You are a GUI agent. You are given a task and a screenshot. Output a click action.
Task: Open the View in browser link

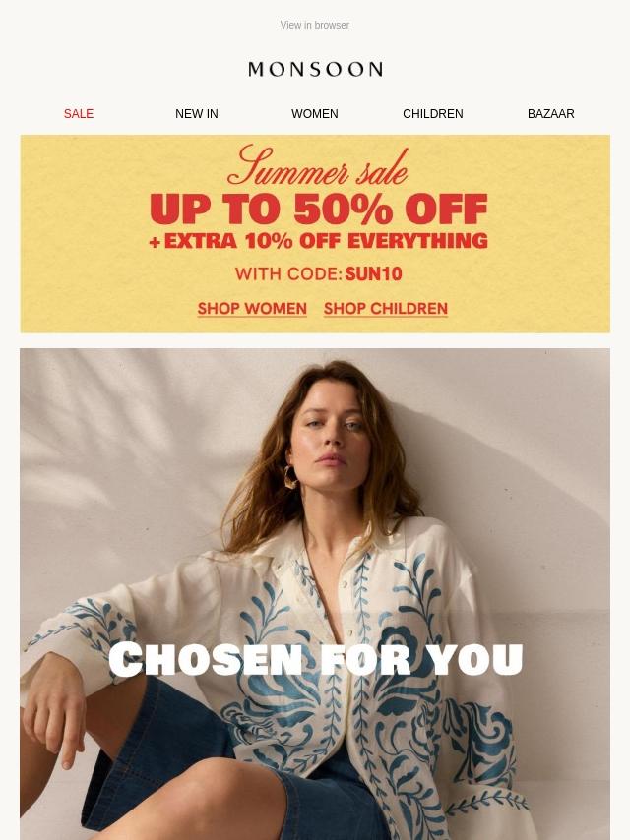315,26
